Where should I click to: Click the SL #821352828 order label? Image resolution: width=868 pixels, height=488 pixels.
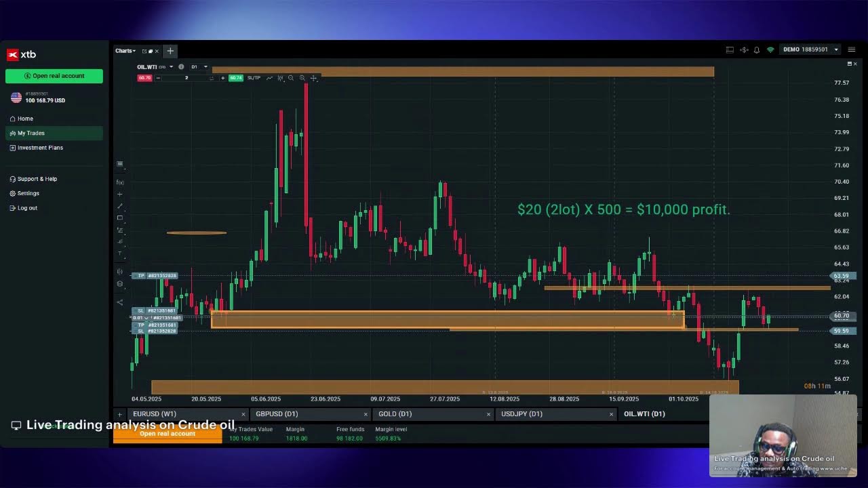155,331
